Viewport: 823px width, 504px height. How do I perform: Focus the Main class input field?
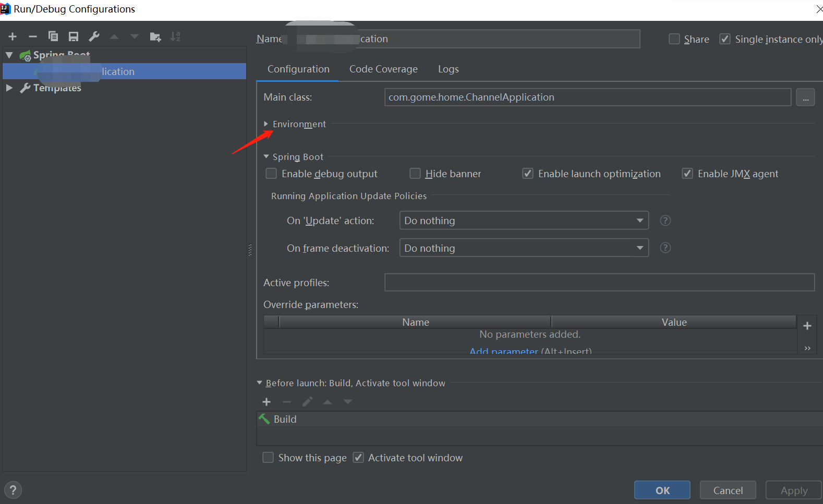point(588,97)
